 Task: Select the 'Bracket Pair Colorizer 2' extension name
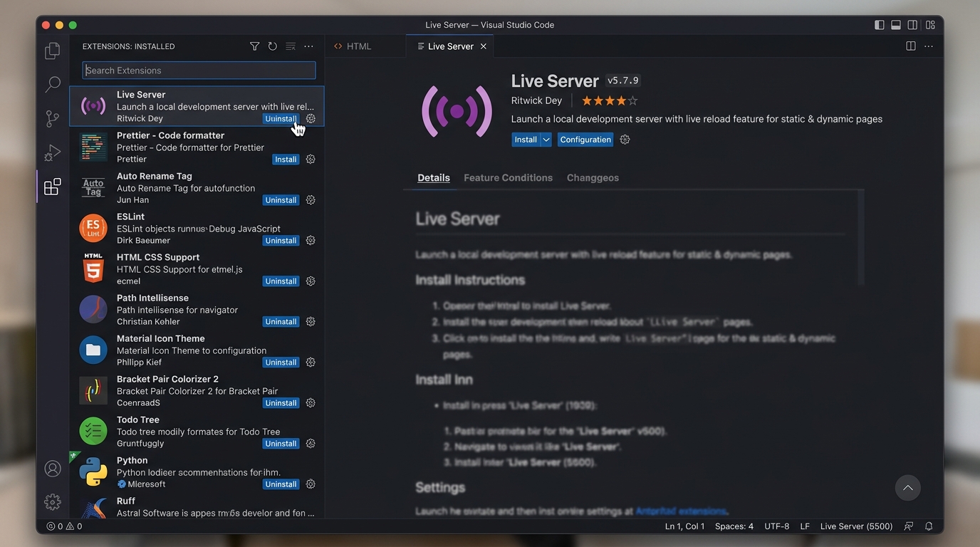pyautogui.click(x=167, y=379)
